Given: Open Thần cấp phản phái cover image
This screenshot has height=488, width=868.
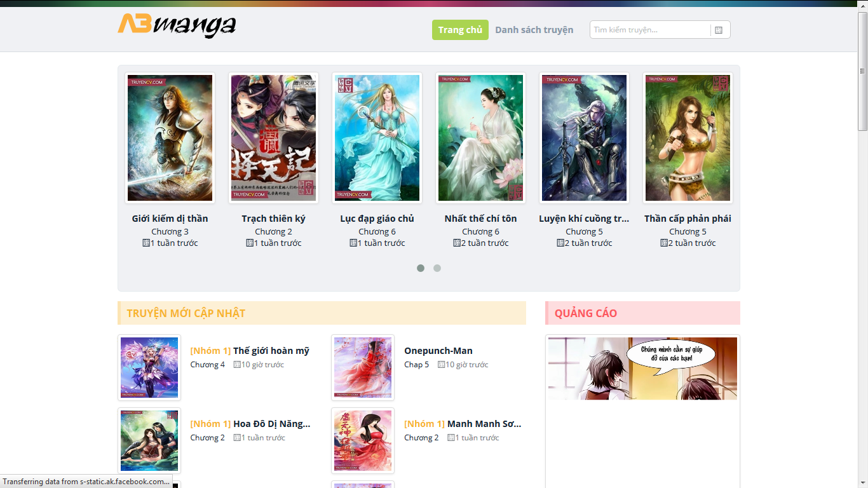Looking at the screenshot, I should tap(688, 138).
